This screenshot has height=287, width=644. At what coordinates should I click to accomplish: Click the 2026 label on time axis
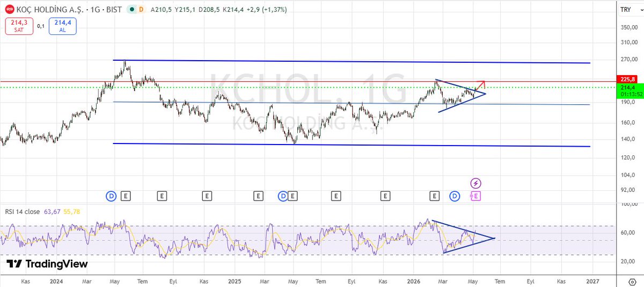[x=413, y=281]
